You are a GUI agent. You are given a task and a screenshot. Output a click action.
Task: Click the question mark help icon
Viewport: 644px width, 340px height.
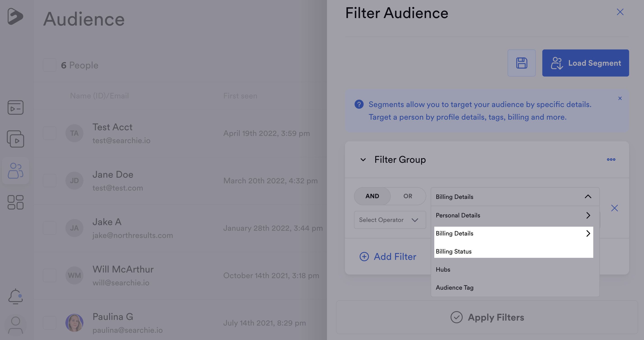coord(359,104)
